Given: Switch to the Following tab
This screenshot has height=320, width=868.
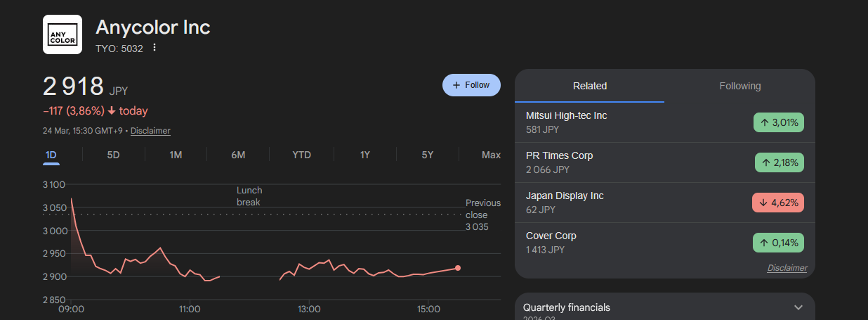Looking at the screenshot, I should click(x=739, y=86).
